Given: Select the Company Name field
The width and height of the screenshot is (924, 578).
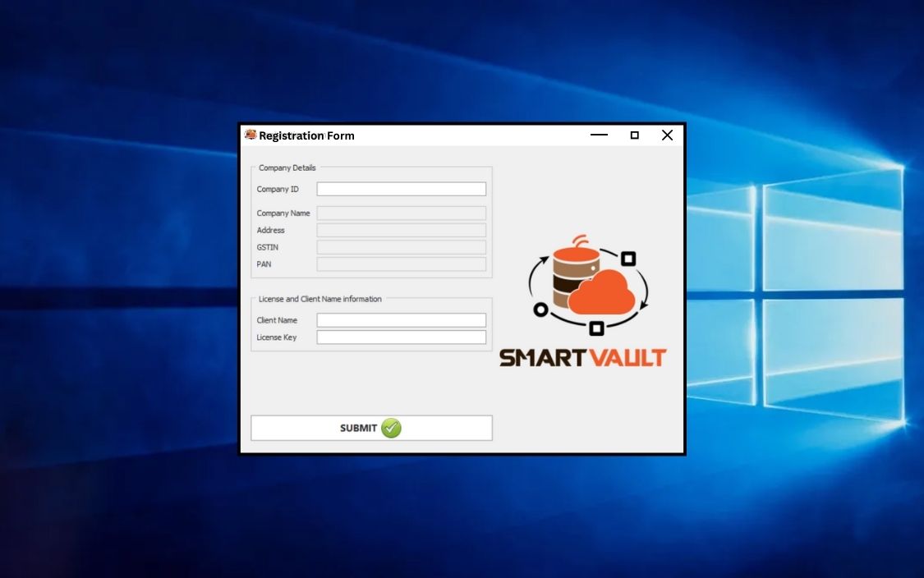Looking at the screenshot, I should 402,213.
